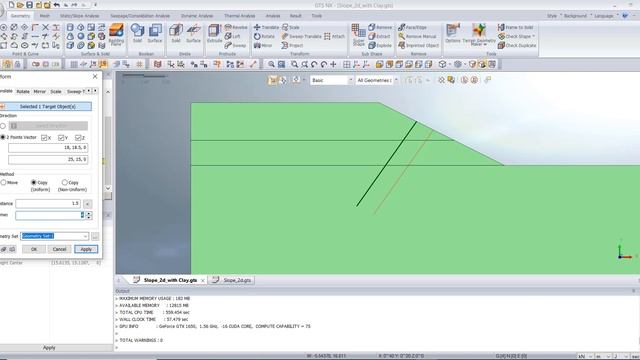Click the Apply button in the dialog
640x360 pixels.
86,249
